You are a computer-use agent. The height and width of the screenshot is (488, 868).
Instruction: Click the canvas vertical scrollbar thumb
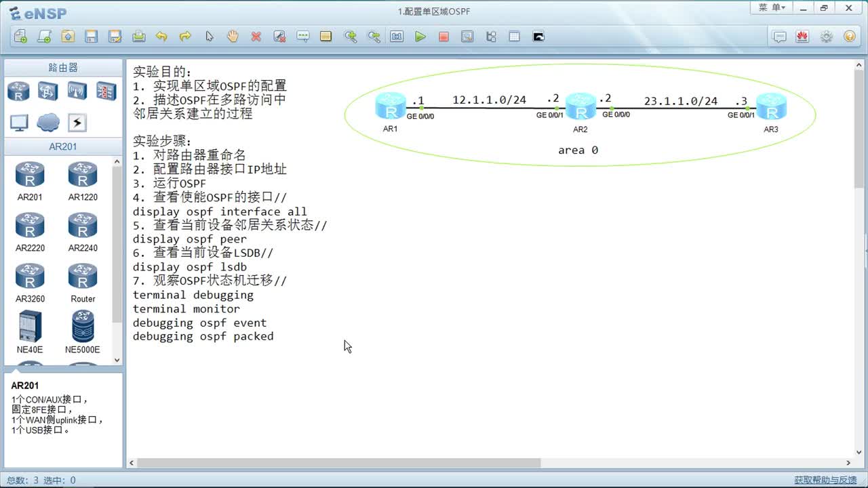tap(859, 129)
